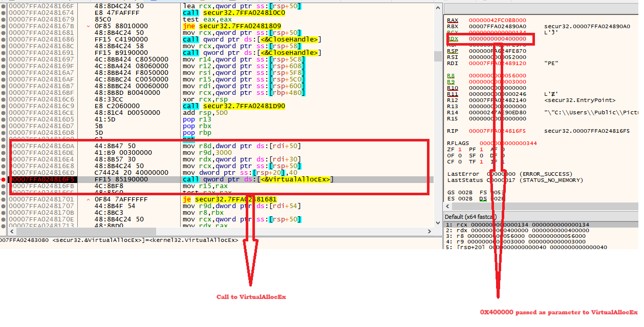Click the red jump arrow on jne row
The width and height of the screenshot is (644, 327).
pyautogui.click(x=89, y=26)
